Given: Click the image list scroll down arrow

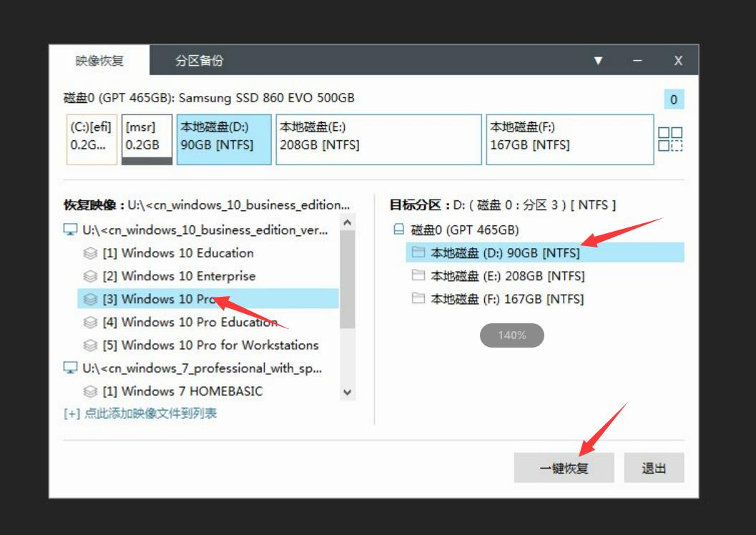Looking at the screenshot, I should (347, 392).
